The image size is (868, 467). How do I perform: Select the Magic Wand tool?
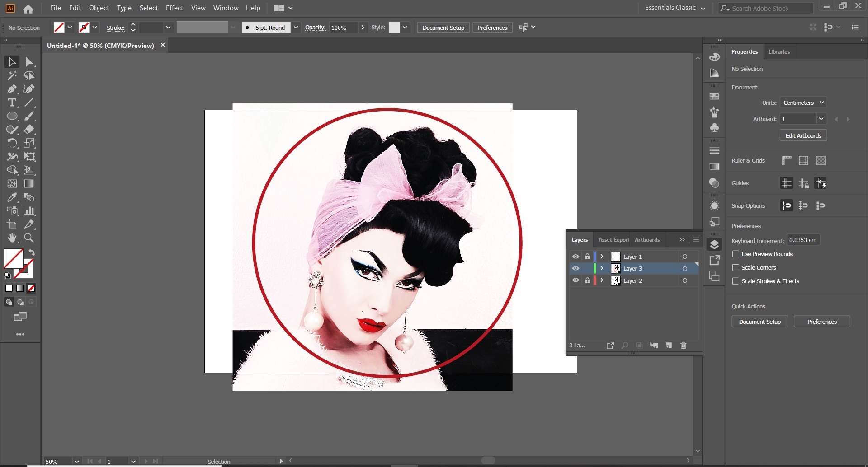click(x=12, y=75)
